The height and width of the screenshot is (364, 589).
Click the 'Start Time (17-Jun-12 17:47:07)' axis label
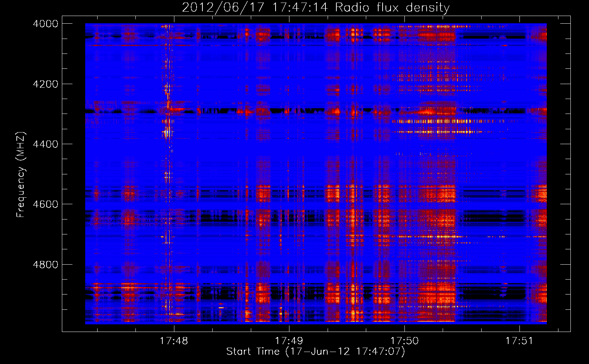[316, 352]
